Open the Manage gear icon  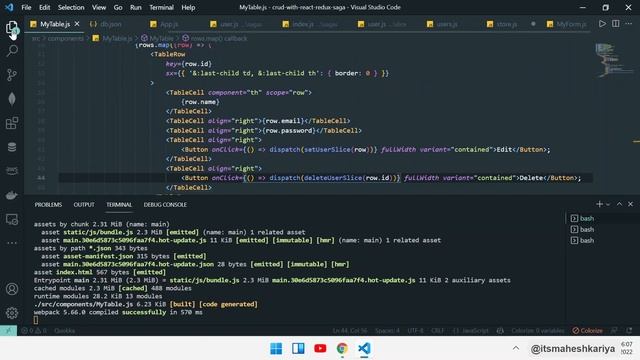click(12, 313)
